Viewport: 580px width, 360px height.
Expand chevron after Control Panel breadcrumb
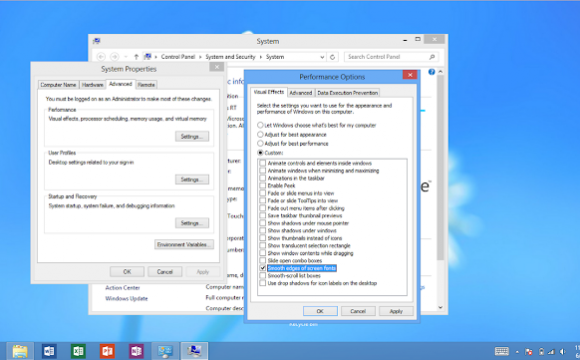coord(200,57)
